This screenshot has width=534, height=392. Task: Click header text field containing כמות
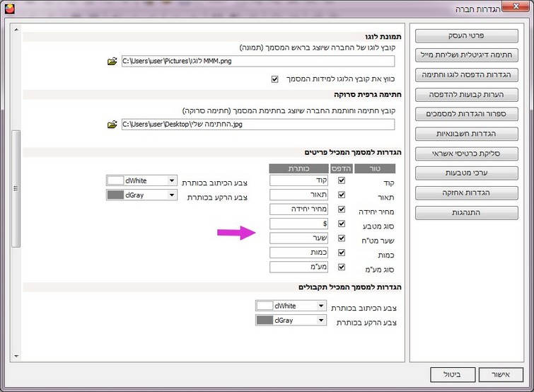coord(298,253)
